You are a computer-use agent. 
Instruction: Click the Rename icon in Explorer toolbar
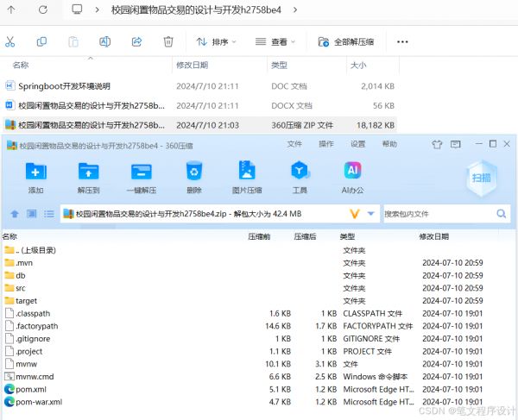pos(104,42)
